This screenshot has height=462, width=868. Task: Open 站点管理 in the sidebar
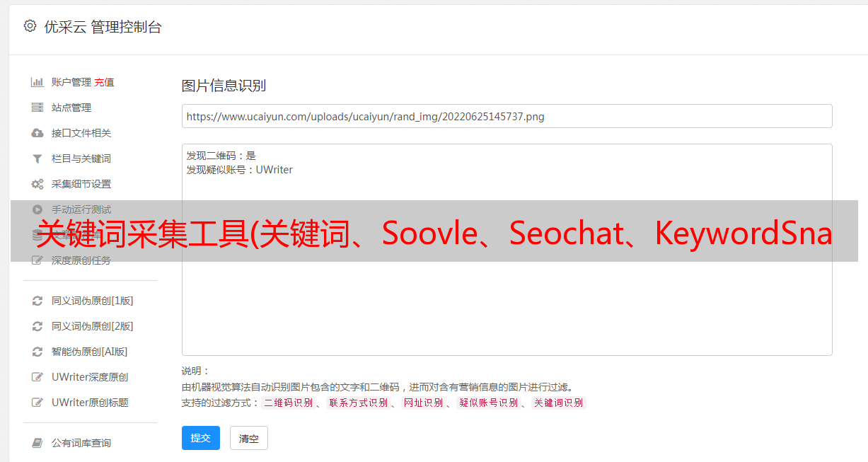[x=71, y=108]
